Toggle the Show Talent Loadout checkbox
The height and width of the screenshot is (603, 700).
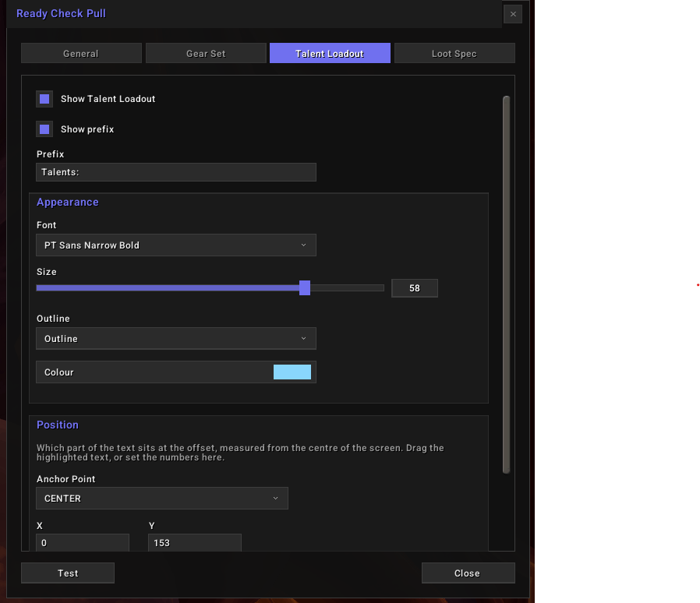click(x=44, y=99)
